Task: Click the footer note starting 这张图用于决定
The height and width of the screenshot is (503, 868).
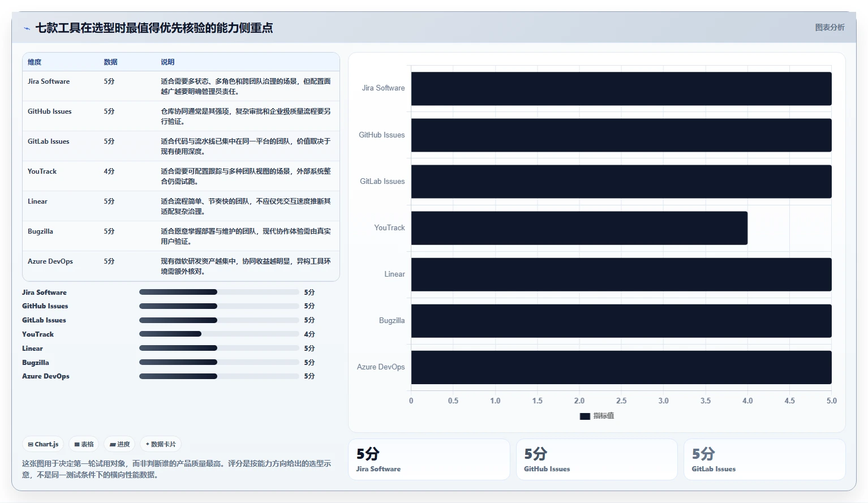Action: coord(177,469)
